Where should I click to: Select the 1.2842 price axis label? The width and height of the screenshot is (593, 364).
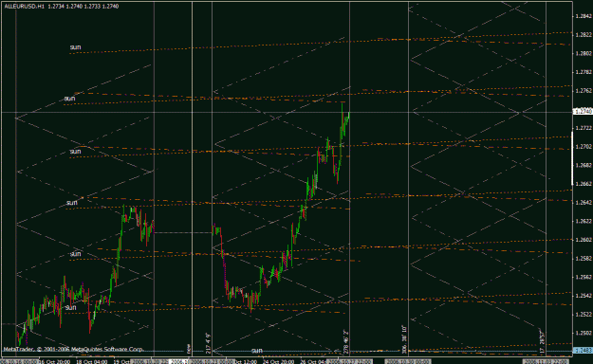tap(583, 16)
